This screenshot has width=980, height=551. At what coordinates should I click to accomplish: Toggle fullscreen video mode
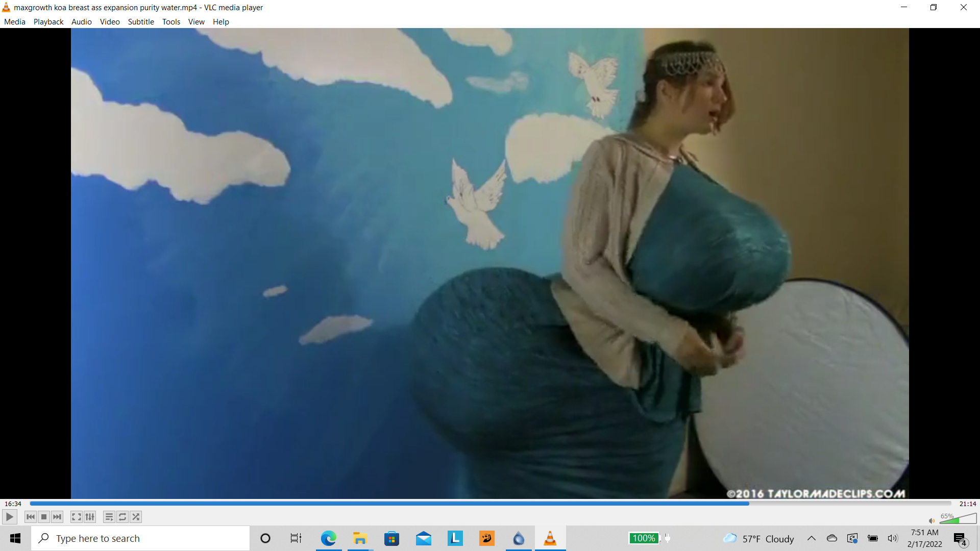[76, 517]
